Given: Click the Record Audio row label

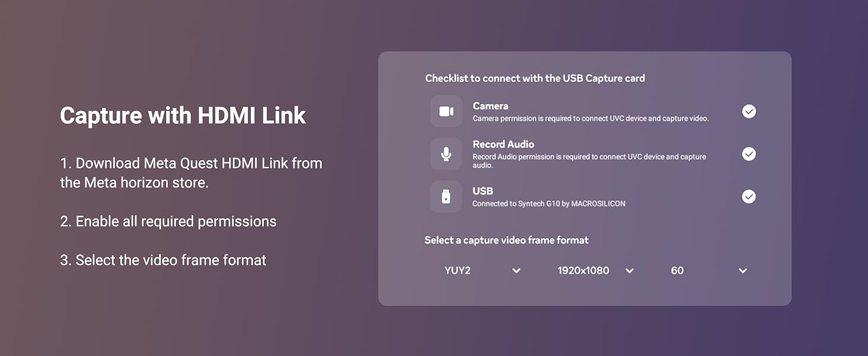Looking at the screenshot, I should point(503,144).
